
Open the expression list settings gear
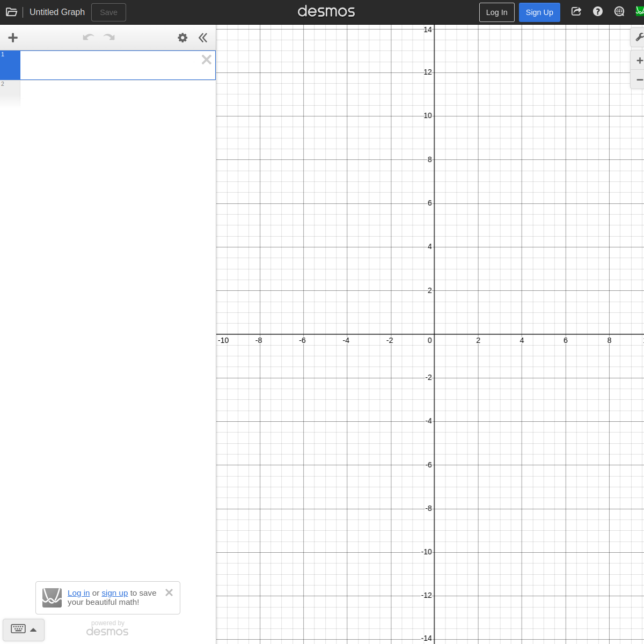pyautogui.click(x=182, y=38)
